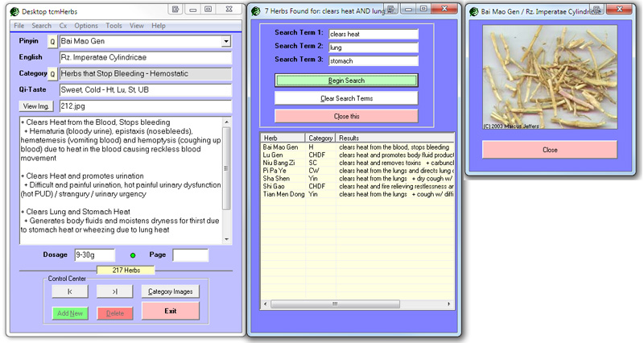Select Shi Gao result row

(357, 186)
